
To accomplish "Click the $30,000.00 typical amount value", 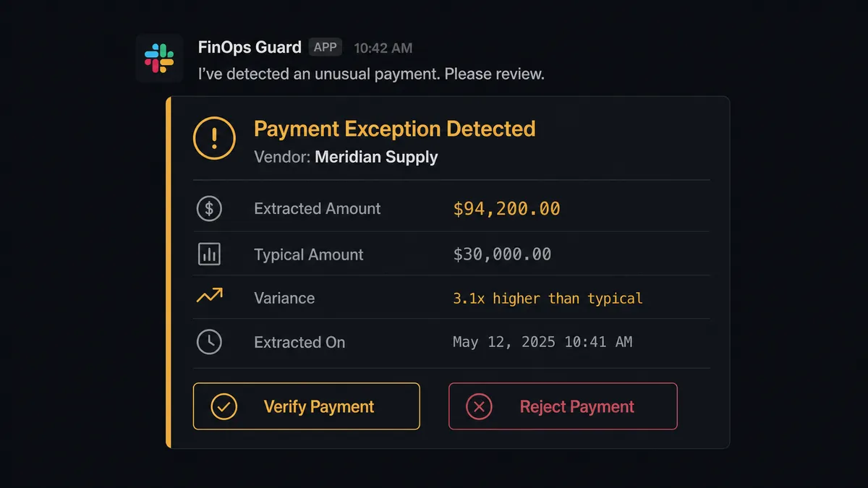I will pos(502,254).
